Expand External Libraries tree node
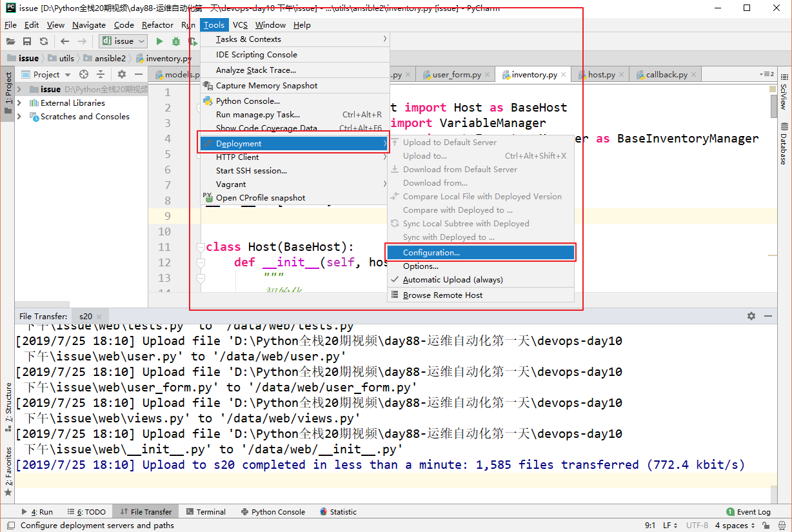This screenshot has width=792, height=532. [19, 103]
